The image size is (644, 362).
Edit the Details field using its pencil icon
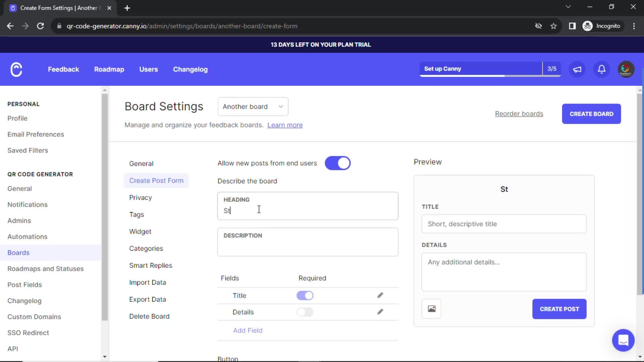[x=380, y=312]
